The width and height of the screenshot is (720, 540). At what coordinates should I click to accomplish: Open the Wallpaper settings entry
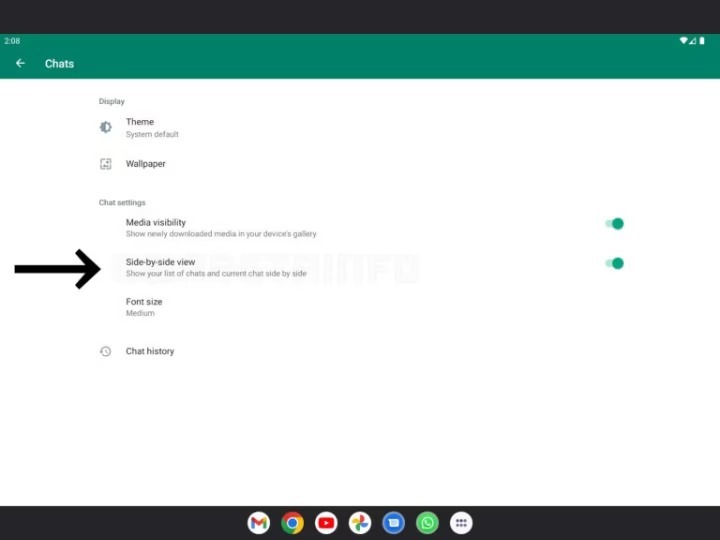(x=146, y=164)
